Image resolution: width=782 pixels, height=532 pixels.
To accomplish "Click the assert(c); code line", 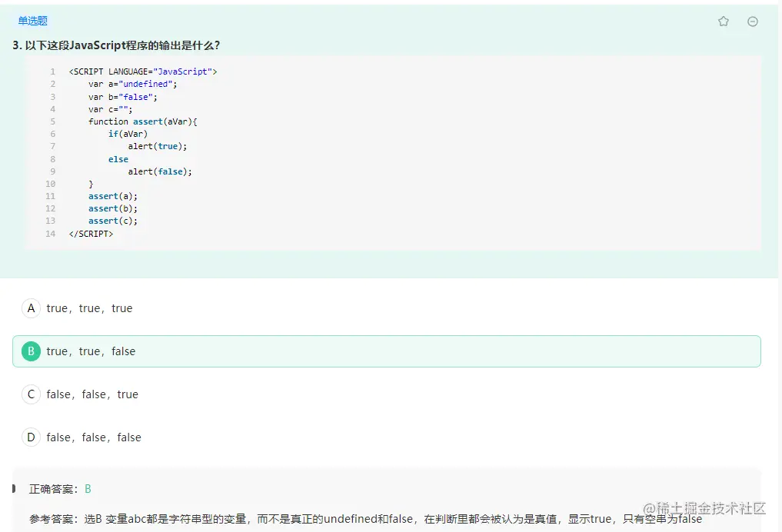I will (x=113, y=221).
